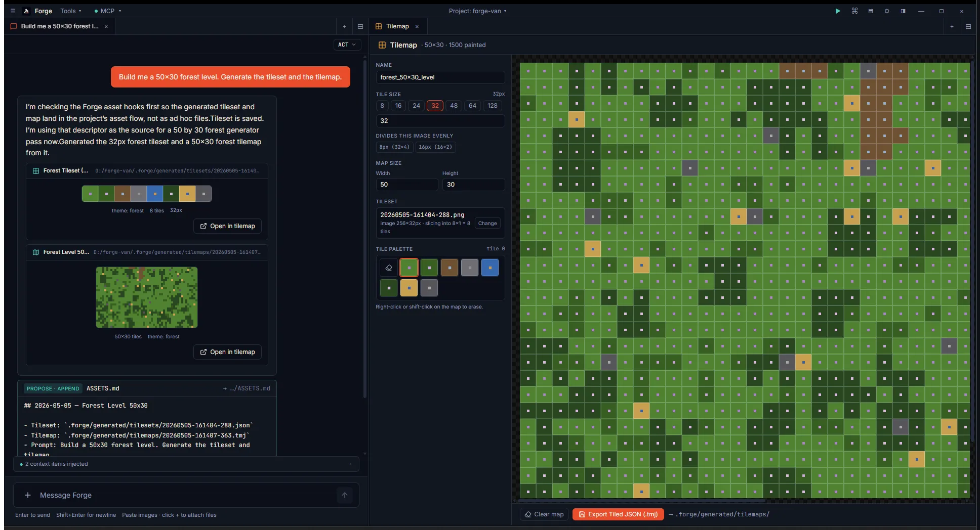Click the .forge/generated/tilemaps/ export path

click(722, 514)
